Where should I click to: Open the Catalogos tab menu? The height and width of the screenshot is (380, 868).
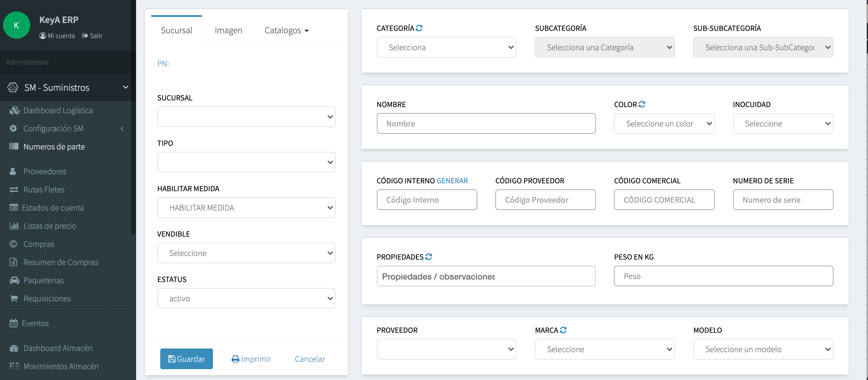point(286,30)
